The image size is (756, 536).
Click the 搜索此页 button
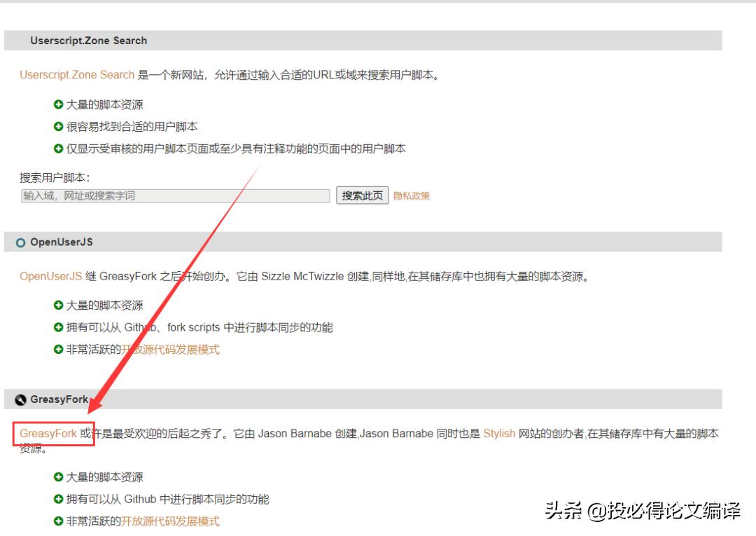coord(362,195)
